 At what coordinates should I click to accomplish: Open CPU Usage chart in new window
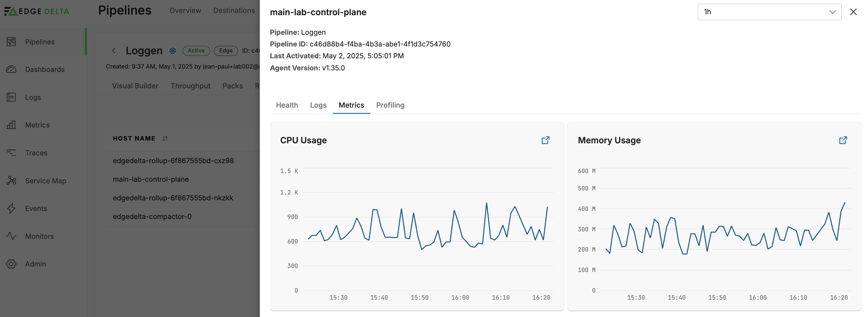click(x=545, y=140)
